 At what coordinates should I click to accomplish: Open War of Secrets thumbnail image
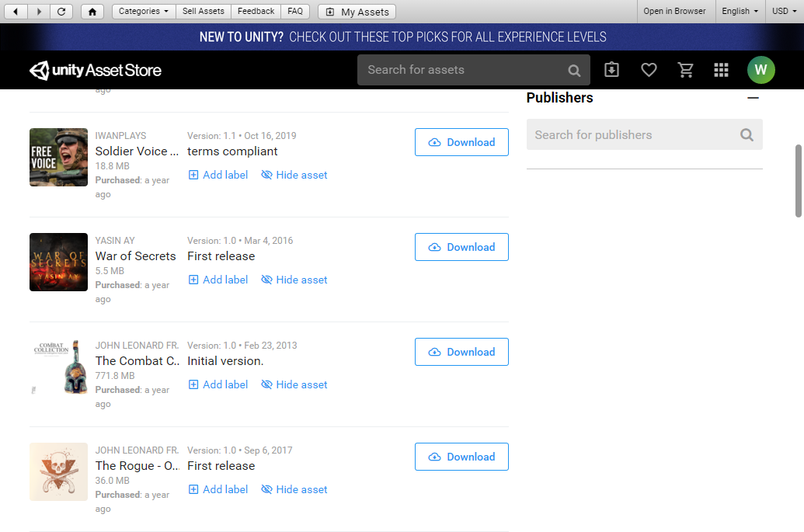coord(58,263)
